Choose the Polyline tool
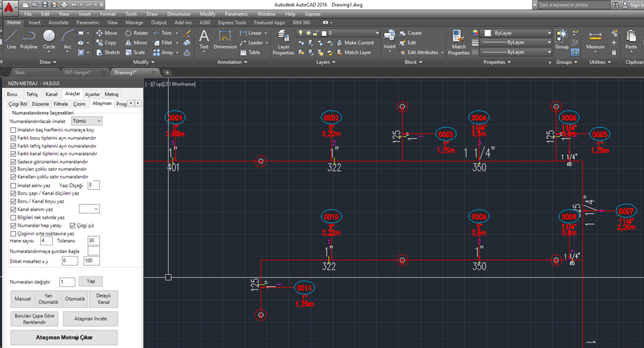 click(29, 39)
